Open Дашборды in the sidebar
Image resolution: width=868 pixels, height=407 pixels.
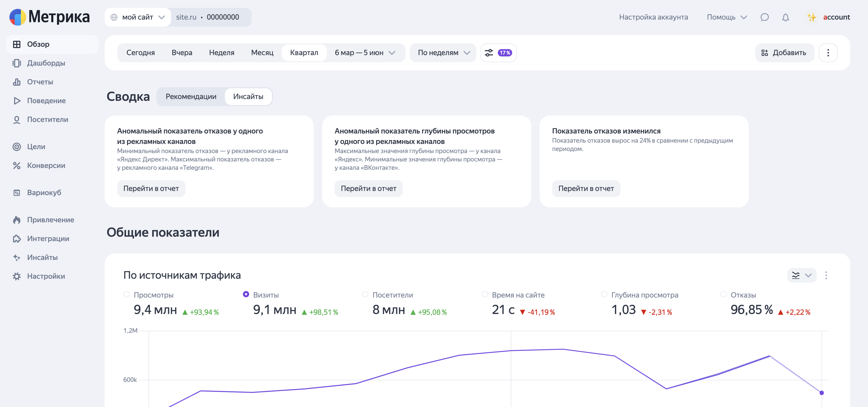(x=46, y=63)
